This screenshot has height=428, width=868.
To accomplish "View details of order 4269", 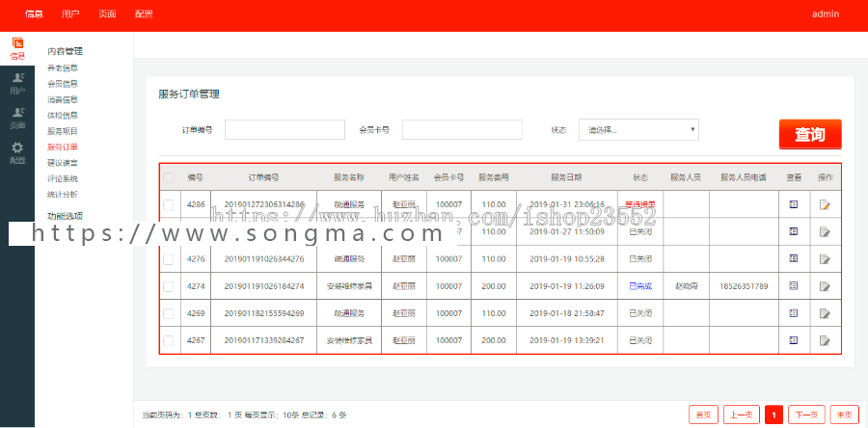I will [794, 313].
